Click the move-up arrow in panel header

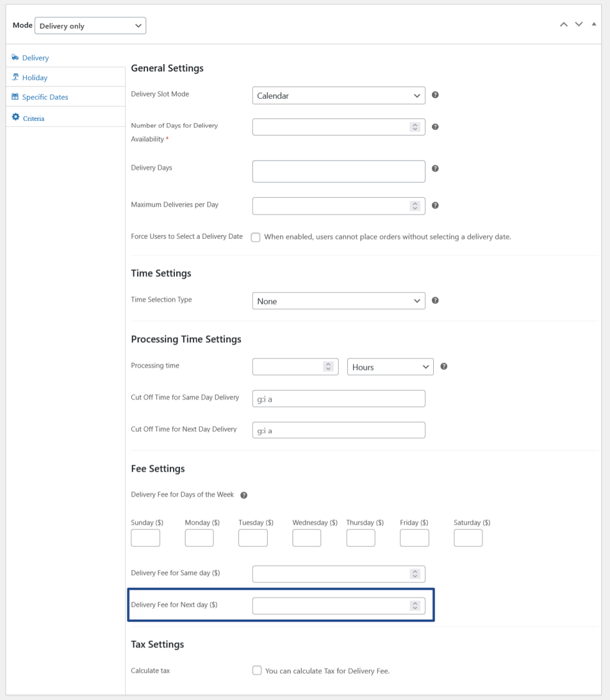563,24
